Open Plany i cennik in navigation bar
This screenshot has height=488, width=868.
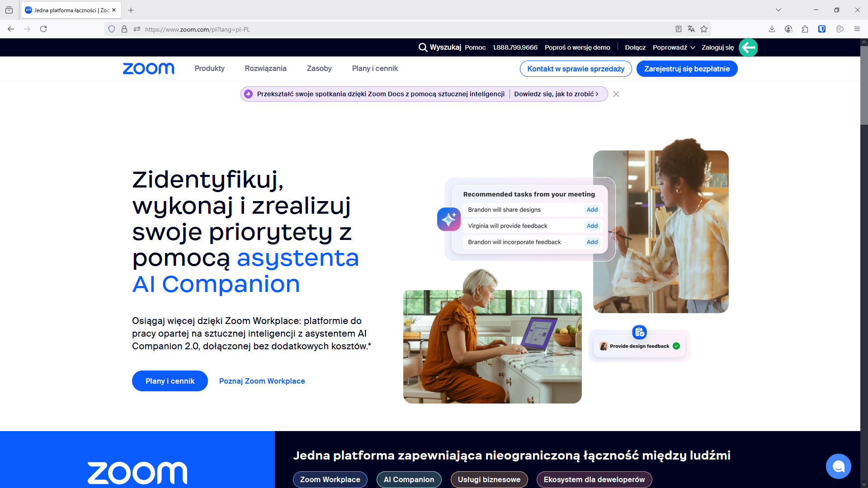[x=375, y=69]
